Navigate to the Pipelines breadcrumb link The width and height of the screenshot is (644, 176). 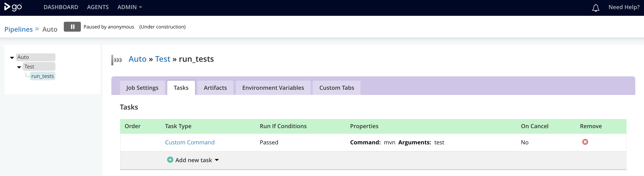tap(18, 29)
